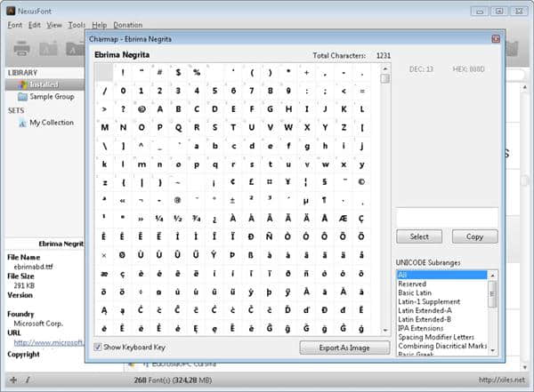Click the Copy button
The height and width of the screenshot is (392, 534).
pos(474,236)
